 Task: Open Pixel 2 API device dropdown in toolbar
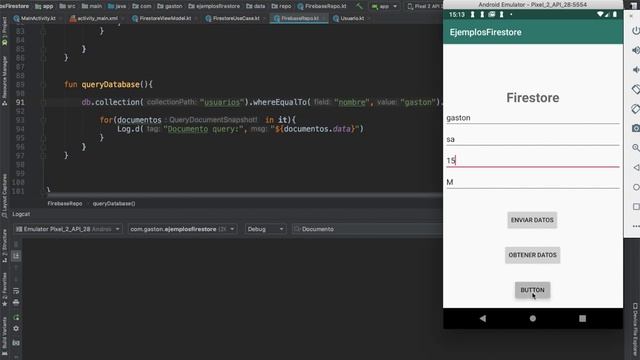(424, 6)
